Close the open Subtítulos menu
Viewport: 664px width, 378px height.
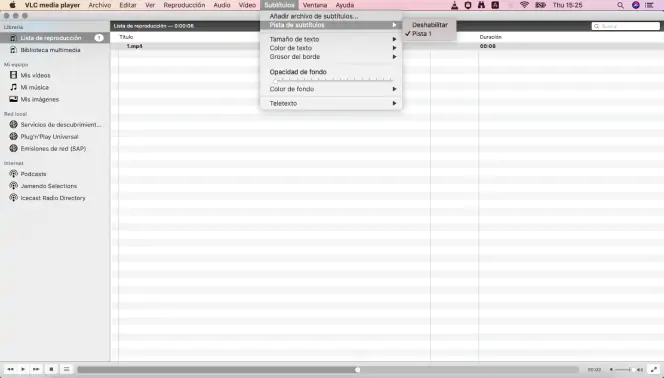[x=279, y=5]
